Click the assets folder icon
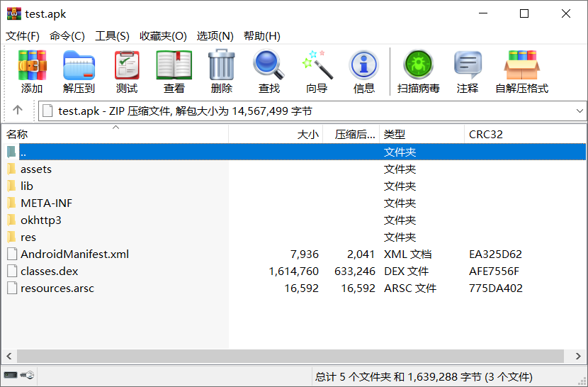 coord(11,169)
